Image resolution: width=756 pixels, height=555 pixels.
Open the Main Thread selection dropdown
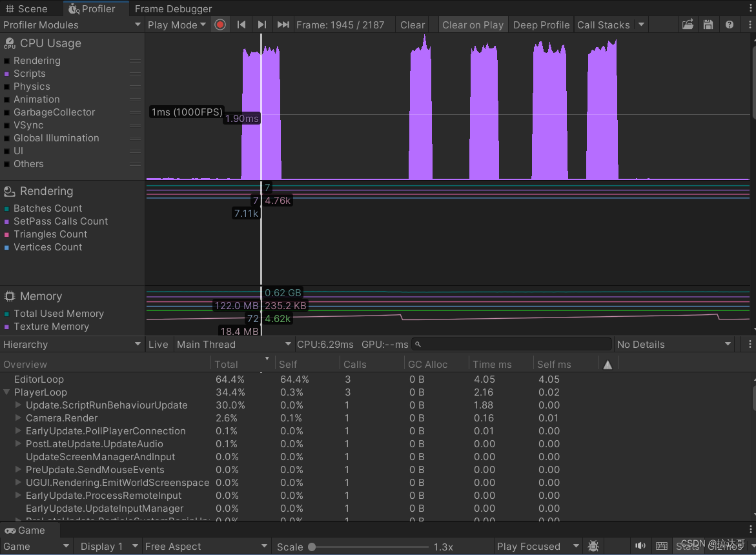[x=234, y=345]
